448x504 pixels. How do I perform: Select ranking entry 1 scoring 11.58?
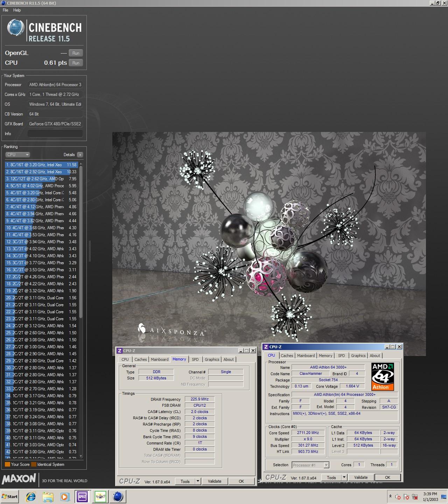42,164
